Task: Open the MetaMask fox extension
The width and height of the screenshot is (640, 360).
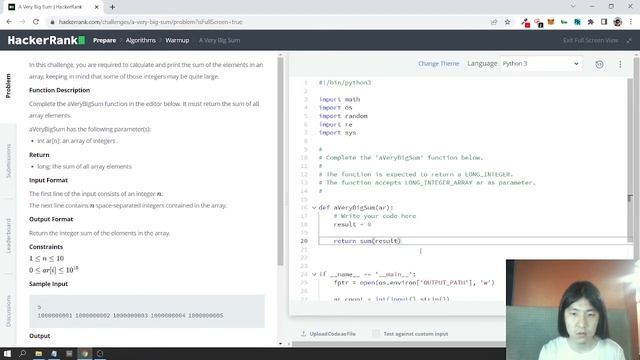Action: click(551, 22)
